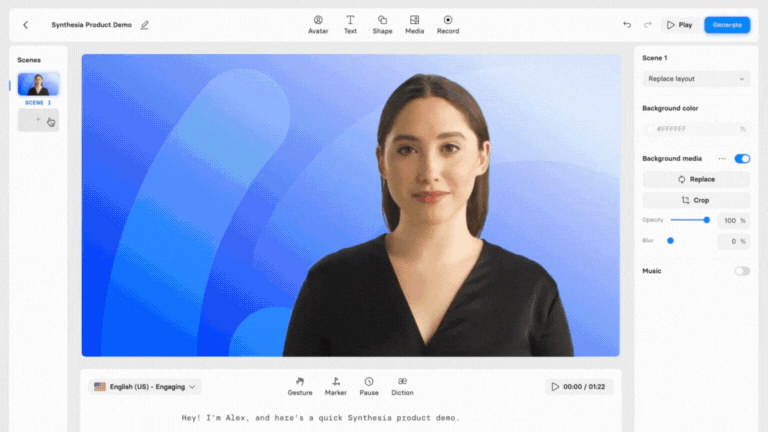Viewport: 768px width, 432px height.
Task: Toggle Background media off
Action: [742, 159]
